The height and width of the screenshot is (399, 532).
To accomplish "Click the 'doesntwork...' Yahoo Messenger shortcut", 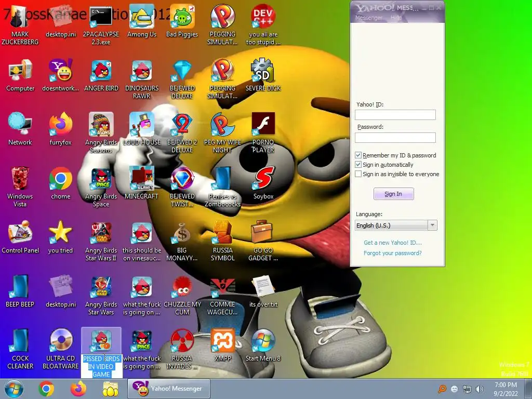I will [60, 75].
